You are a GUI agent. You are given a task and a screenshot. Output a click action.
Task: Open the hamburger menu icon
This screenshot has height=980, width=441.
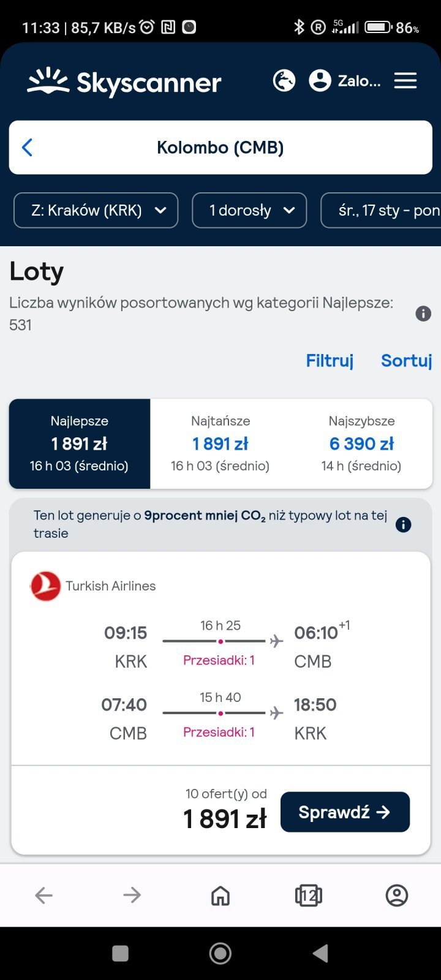pyautogui.click(x=405, y=81)
